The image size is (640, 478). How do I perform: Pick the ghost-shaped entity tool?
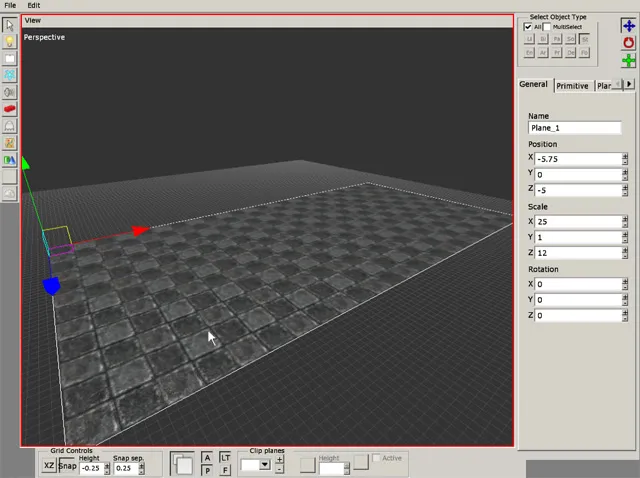pyautogui.click(x=9, y=126)
